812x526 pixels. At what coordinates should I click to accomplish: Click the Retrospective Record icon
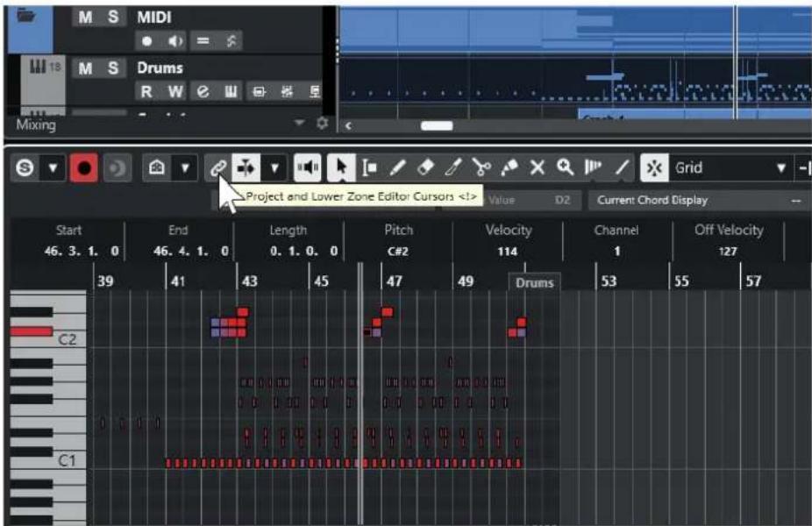tap(117, 167)
